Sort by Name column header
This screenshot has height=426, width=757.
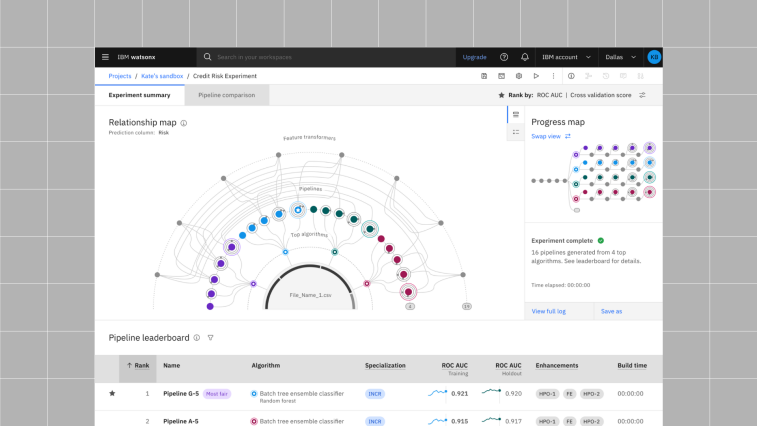(171, 366)
